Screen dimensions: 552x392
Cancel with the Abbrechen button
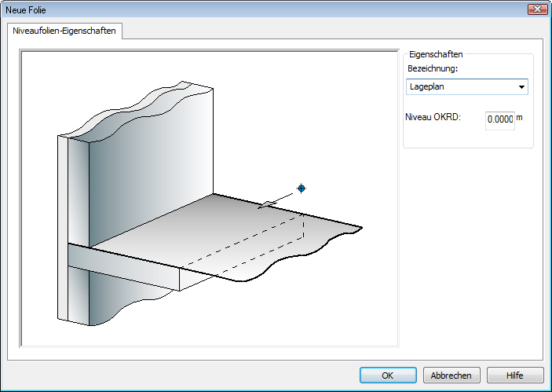(x=451, y=376)
